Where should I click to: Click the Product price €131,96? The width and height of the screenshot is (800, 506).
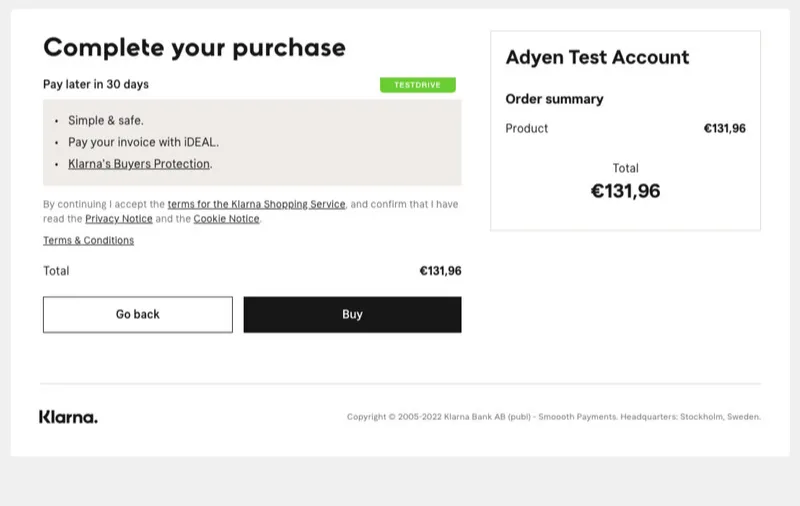(724, 128)
